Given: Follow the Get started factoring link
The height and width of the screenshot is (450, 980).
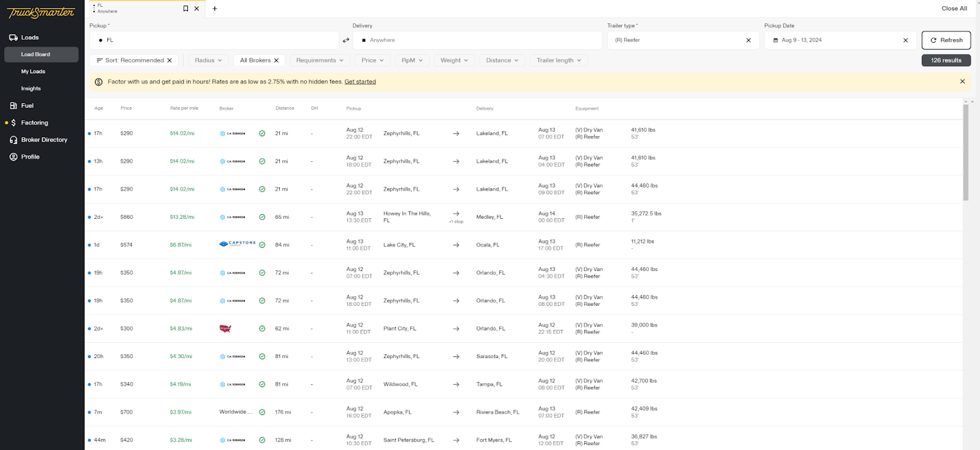Looking at the screenshot, I should tap(360, 82).
